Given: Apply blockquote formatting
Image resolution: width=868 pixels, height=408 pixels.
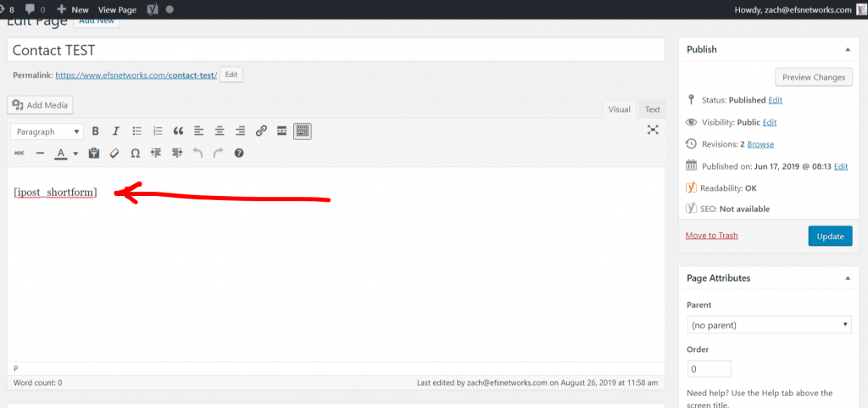Looking at the screenshot, I should click(x=178, y=131).
